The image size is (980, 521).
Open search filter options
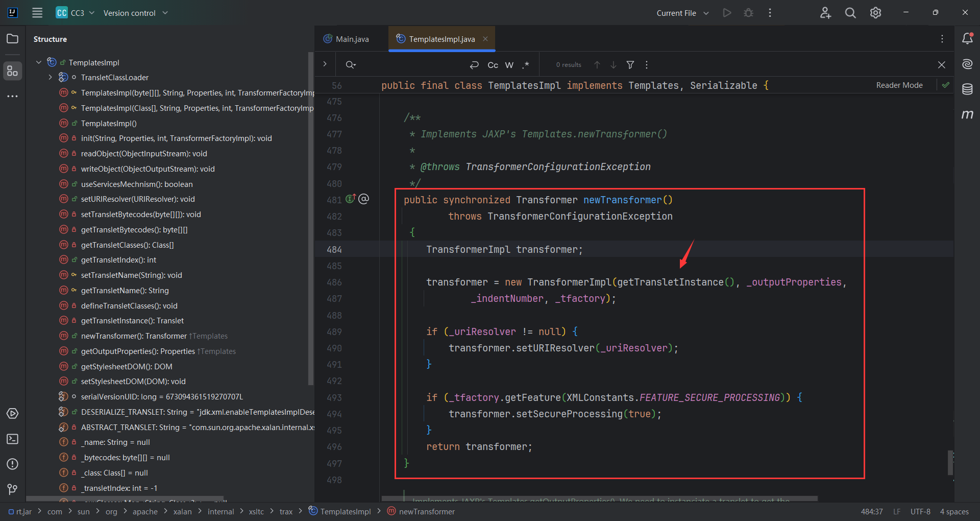coord(630,65)
